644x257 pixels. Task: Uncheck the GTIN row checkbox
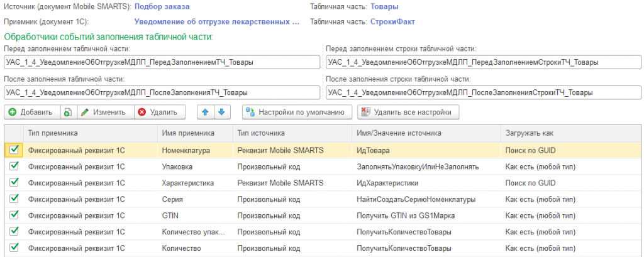(x=14, y=215)
